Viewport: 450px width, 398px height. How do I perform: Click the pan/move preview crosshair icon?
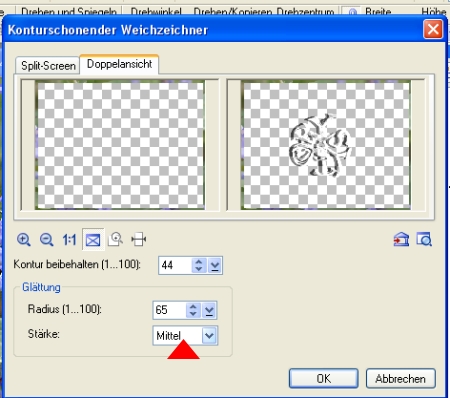[139, 239]
